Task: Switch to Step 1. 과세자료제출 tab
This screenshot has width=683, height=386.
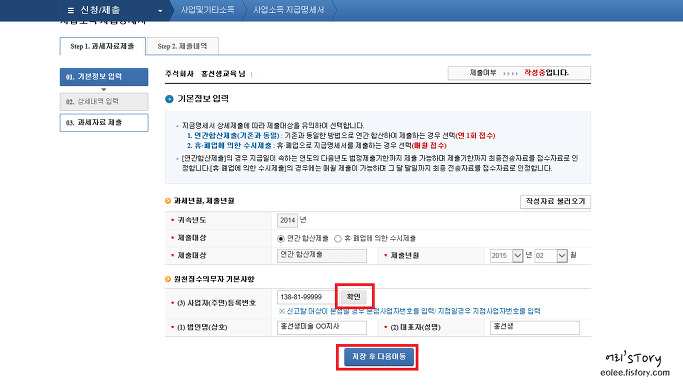Action: [102, 46]
